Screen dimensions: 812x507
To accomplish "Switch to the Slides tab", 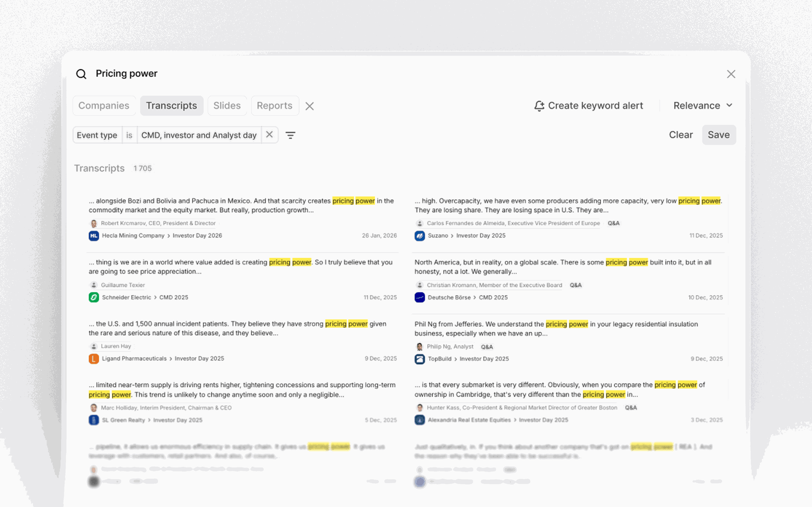I will tap(227, 106).
